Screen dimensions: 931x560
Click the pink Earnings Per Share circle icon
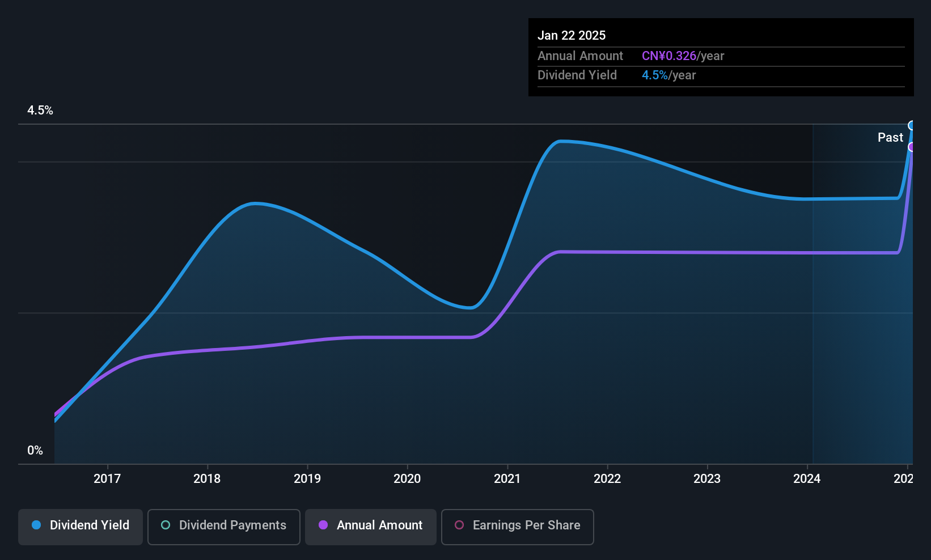click(459, 527)
